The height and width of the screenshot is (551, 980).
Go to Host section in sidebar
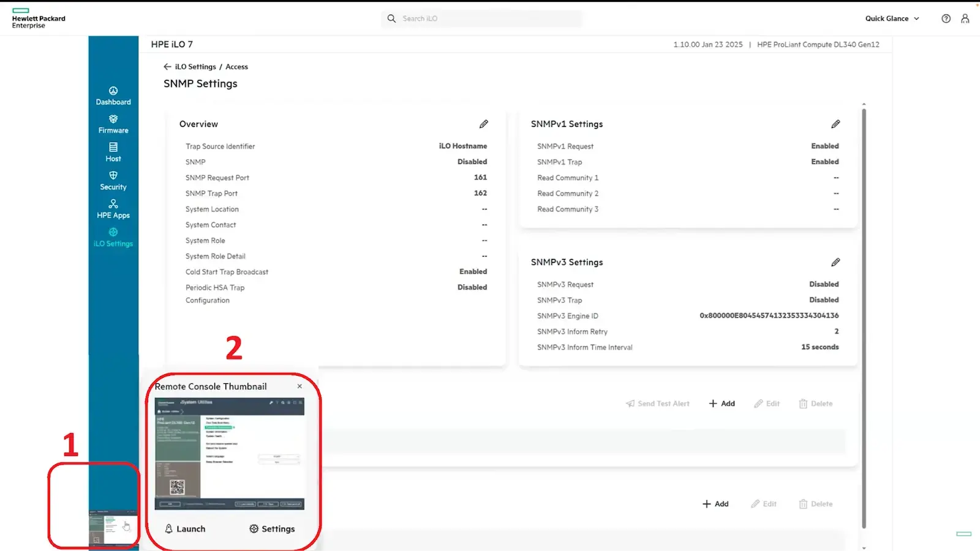113,152
